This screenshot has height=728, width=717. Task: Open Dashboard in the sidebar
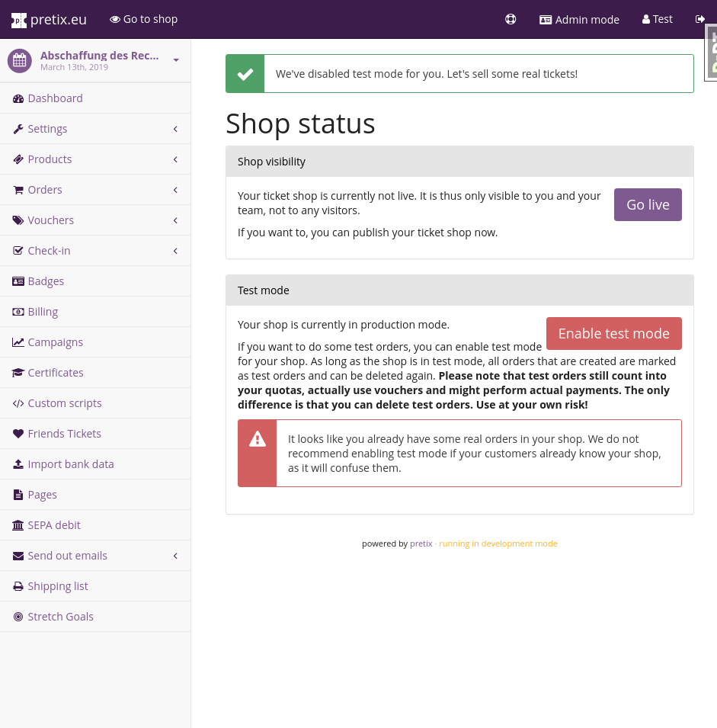click(x=95, y=98)
